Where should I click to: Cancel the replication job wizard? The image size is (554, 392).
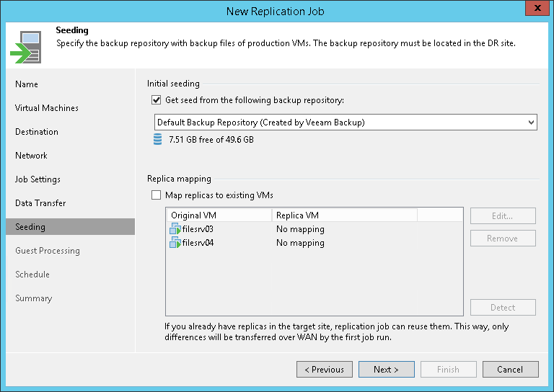(510, 370)
